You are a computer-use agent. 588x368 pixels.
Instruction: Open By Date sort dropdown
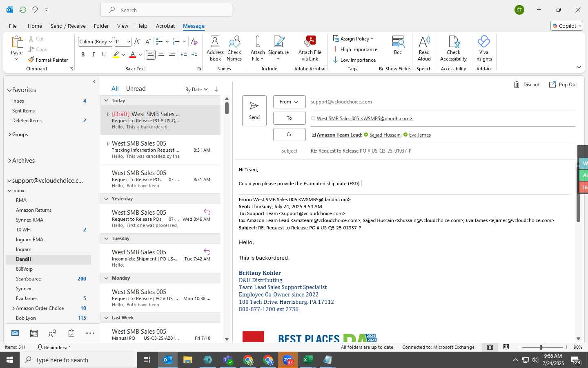[196, 90]
